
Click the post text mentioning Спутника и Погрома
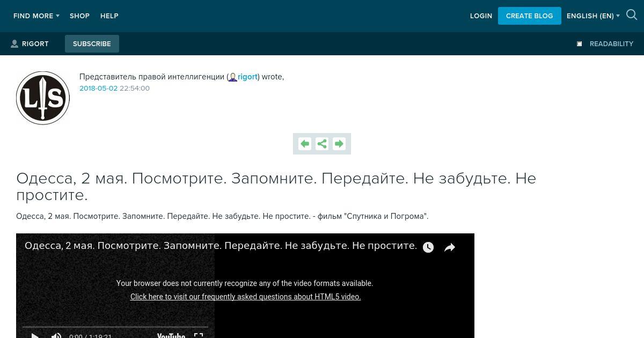pyautogui.click(x=222, y=216)
